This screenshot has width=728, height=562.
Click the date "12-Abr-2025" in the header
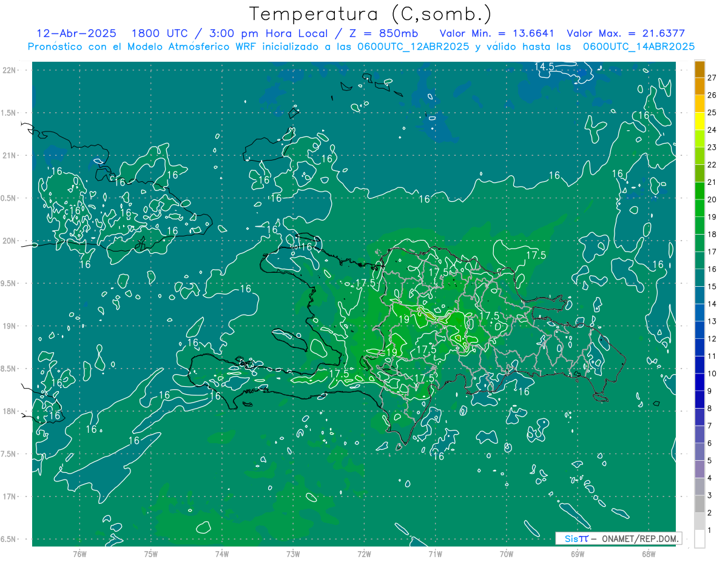(76, 33)
